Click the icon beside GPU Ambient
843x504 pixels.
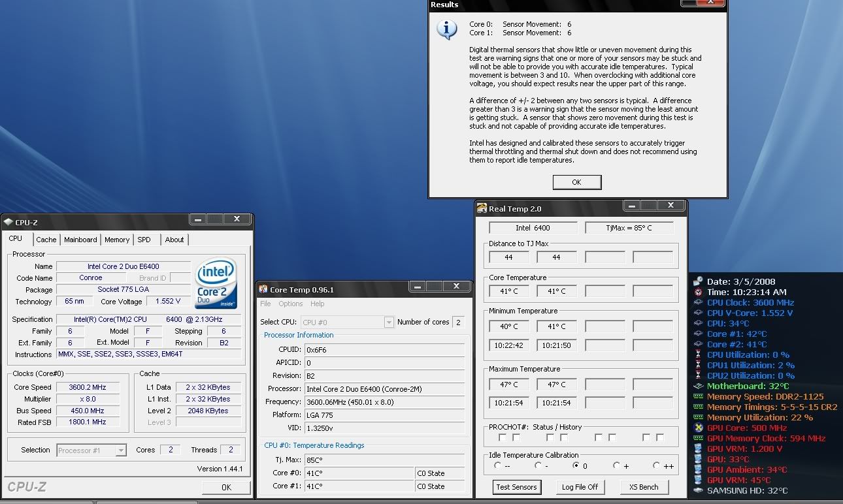click(699, 469)
